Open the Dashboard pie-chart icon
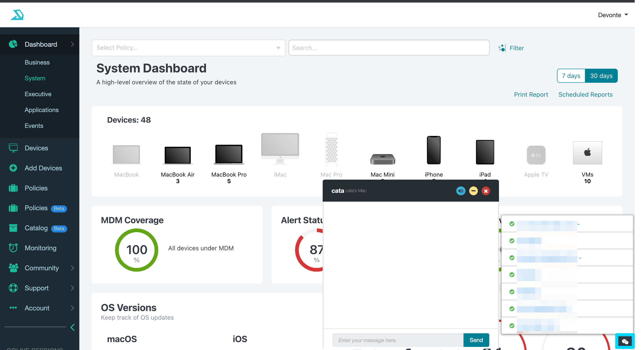Screen dimensions: 644x350 (x=13, y=44)
